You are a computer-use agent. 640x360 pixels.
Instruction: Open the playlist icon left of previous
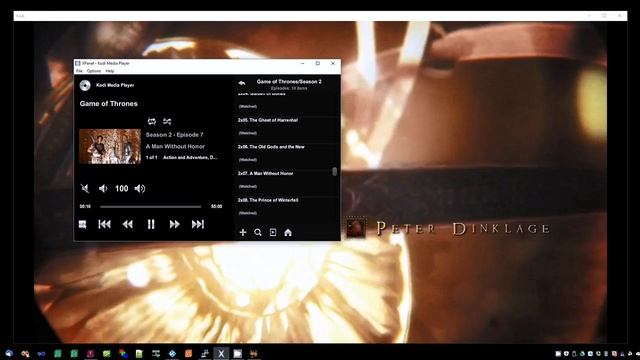82,224
